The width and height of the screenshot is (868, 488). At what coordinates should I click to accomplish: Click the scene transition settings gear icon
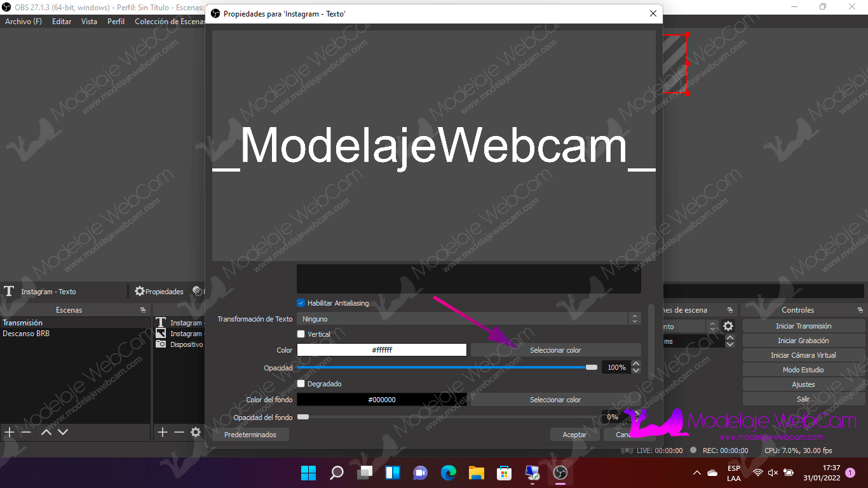[x=728, y=326]
